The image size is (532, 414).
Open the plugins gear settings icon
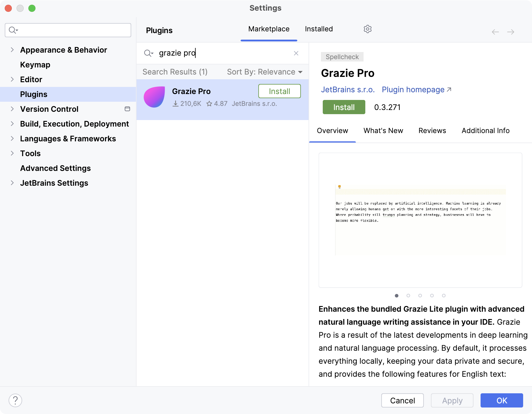[x=367, y=29]
